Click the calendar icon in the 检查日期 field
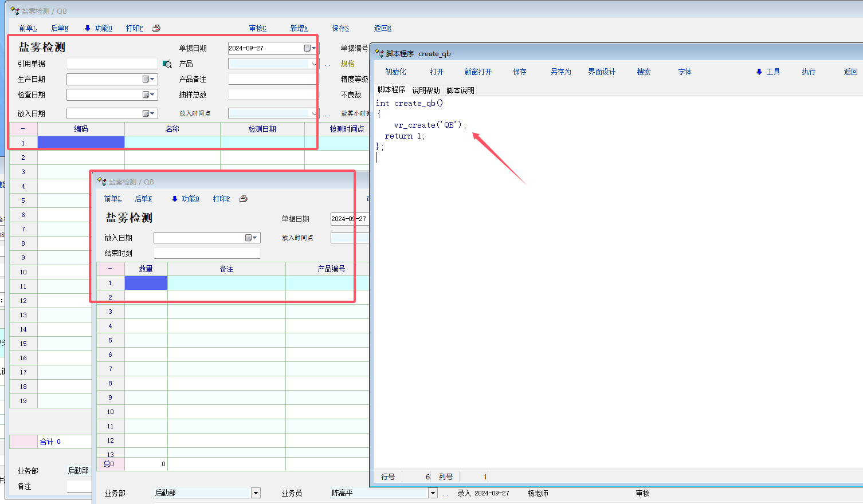 coord(148,95)
